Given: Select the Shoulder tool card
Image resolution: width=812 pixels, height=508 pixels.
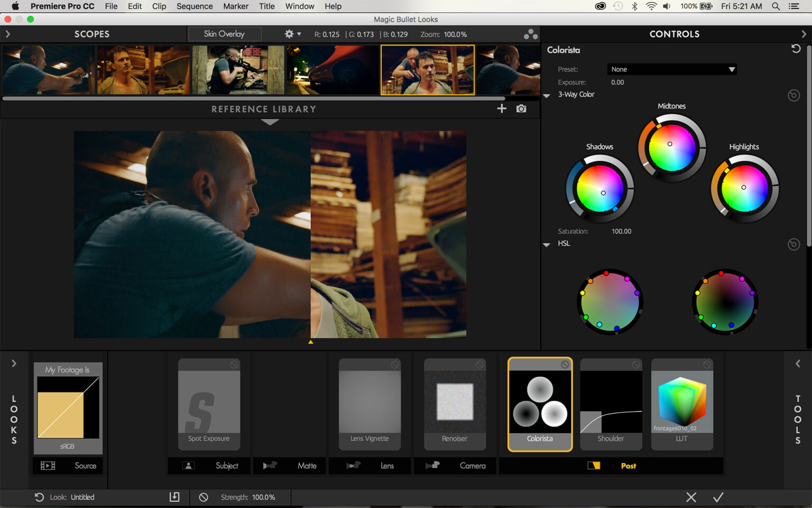Looking at the screenshot, I should 611,405.
